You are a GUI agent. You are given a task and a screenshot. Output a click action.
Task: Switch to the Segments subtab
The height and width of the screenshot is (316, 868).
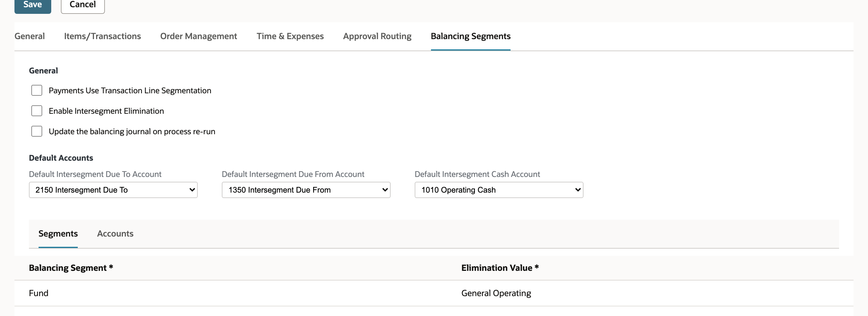pyautogui.click(x=58, y=234)
